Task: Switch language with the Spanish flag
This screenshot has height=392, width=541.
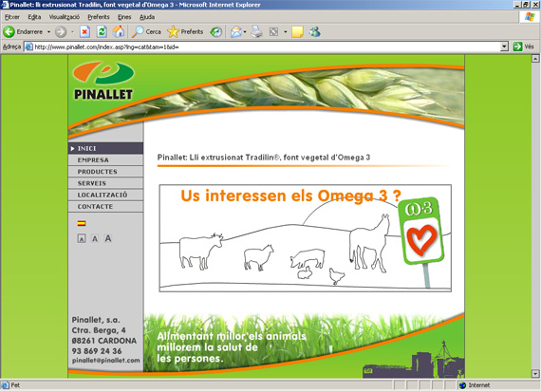Action: tap(82, 223)
